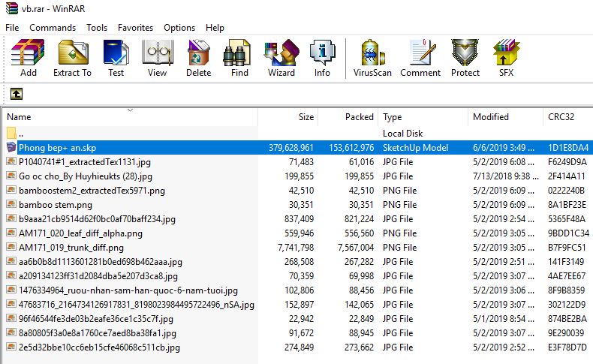
Task: Open the Comment tool
Action: (423, 53)
